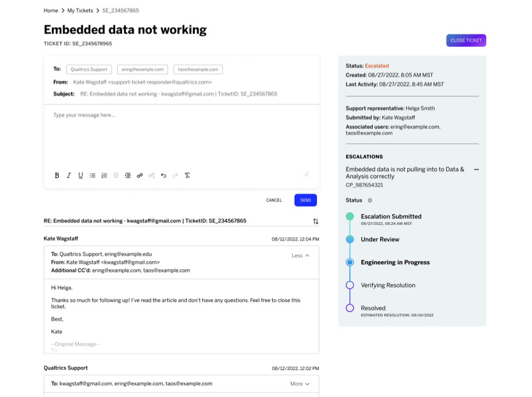Apply bold formatting in the reply editor
Screen dimensions: 532x397
(x=57, y=175)
